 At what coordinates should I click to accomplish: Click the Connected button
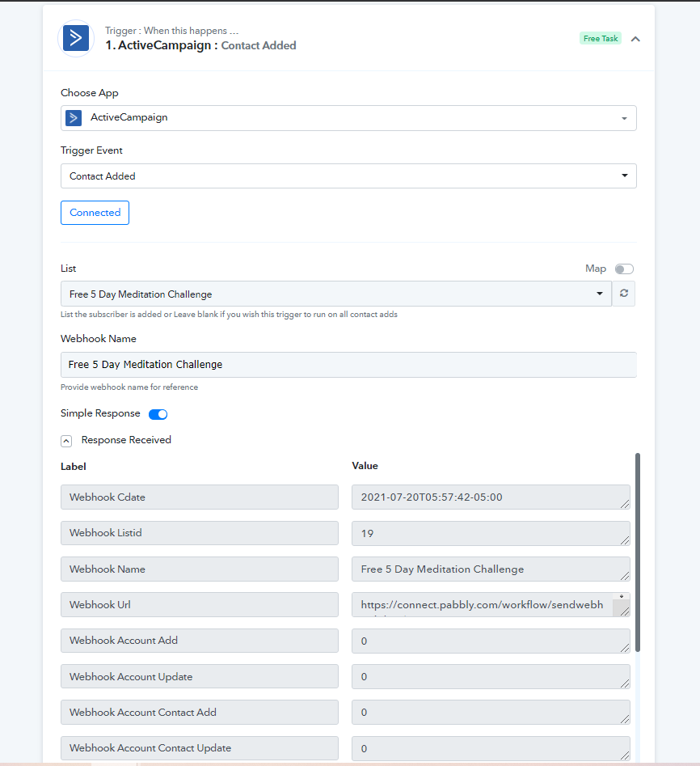95,213
